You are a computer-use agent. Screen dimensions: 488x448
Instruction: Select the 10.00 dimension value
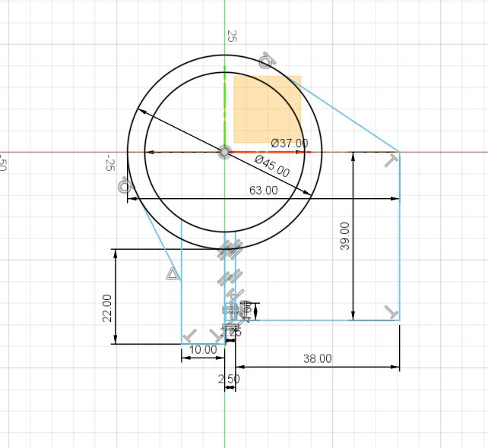click(x=203, y=349)
